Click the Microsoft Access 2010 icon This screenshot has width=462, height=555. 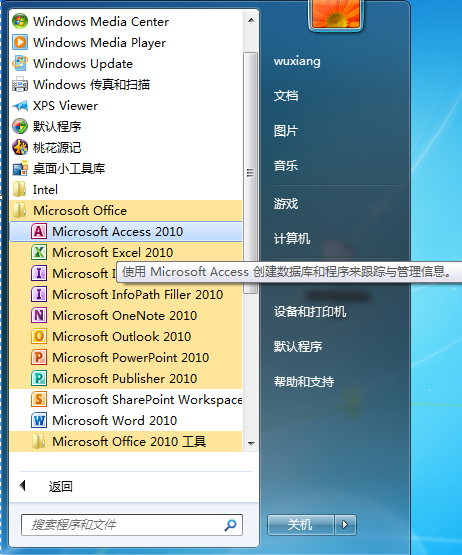coord(39,231)
